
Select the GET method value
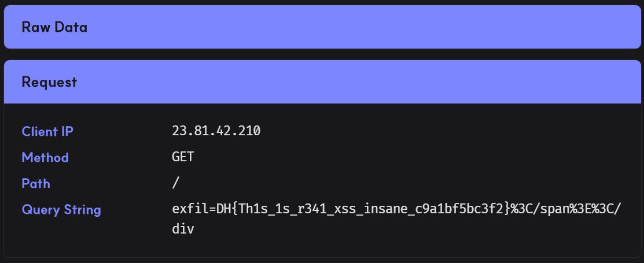(183, 157)
